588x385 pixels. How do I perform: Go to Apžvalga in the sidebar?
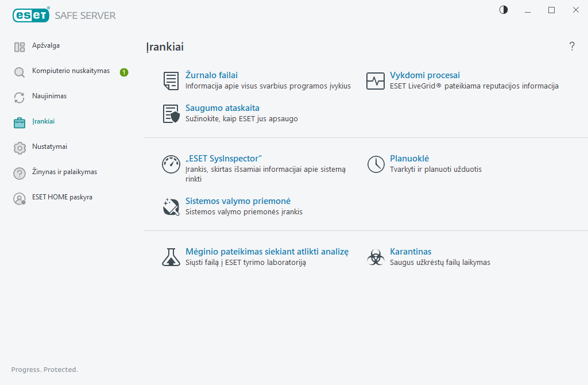(x=46, y=45)
